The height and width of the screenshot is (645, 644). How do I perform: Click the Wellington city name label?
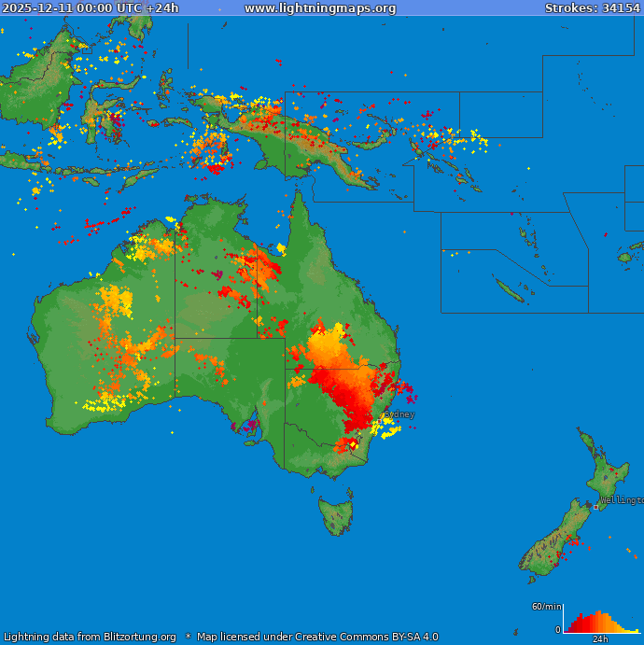pos(621,500)
